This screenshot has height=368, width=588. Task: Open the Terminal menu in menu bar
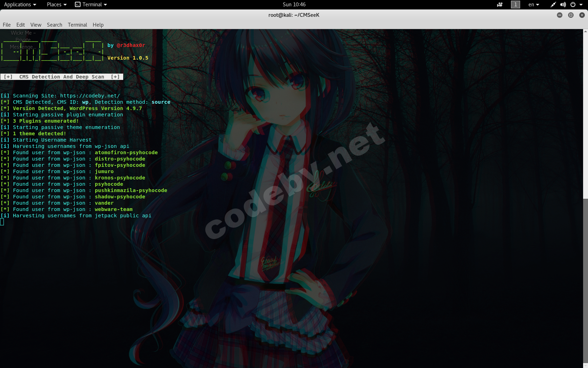coord(77,25)
